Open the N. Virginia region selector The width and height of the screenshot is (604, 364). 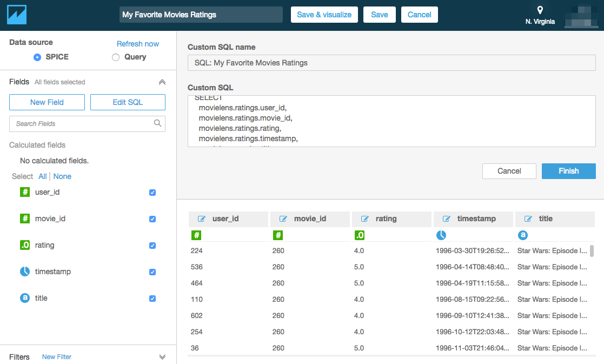pos(540,15)
